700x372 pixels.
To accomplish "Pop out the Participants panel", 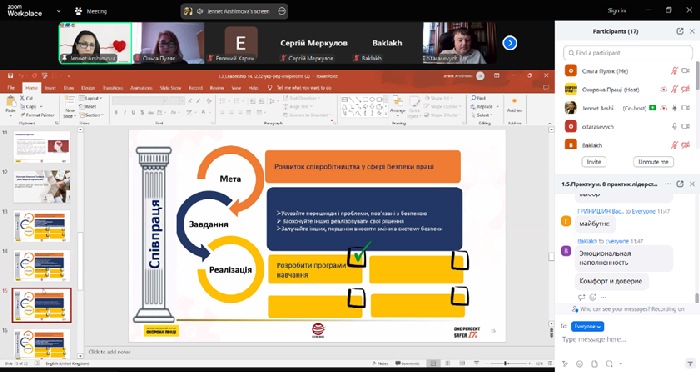I will pyautogui.click(x=679, y=31).
